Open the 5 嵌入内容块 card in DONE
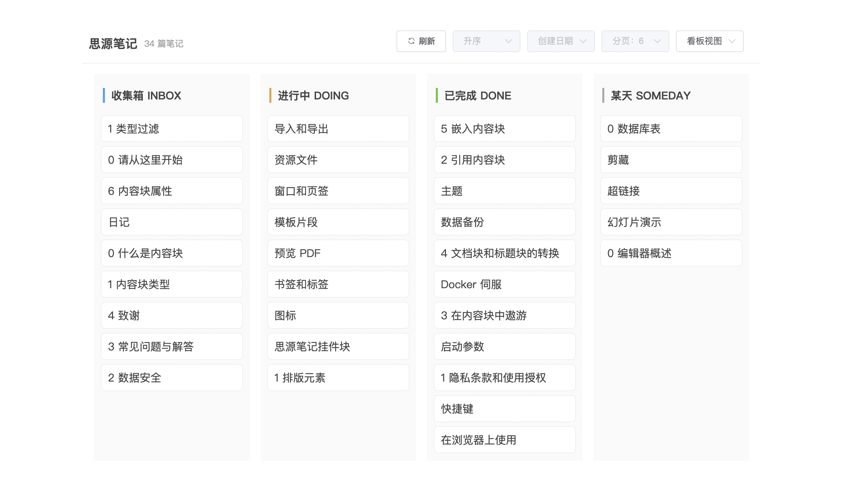The image size is (852, 504). [x=505, y=129]
